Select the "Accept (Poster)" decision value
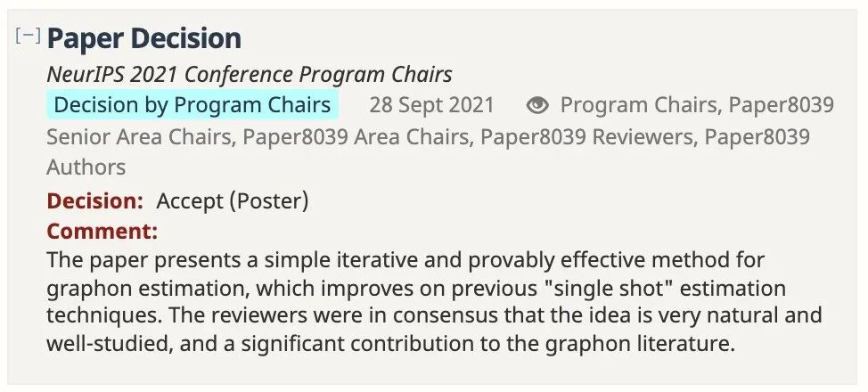This screenshot has width=868, height=392. pyautogui.click(x=233, y=201)
